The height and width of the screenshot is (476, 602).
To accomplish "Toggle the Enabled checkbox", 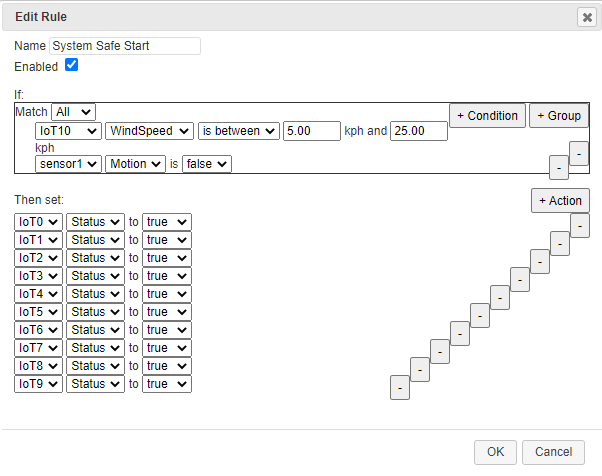I will click(71, 65).
